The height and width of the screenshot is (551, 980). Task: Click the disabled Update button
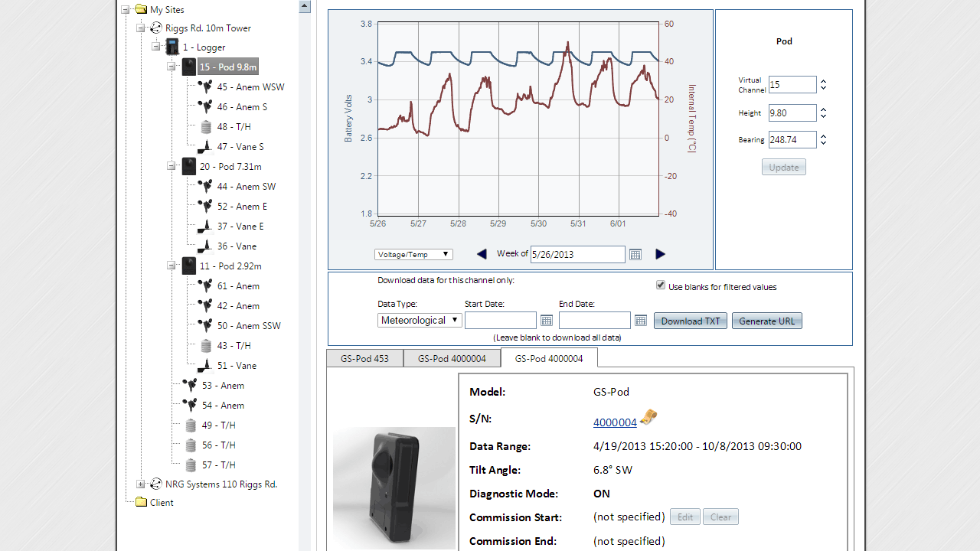784,167
